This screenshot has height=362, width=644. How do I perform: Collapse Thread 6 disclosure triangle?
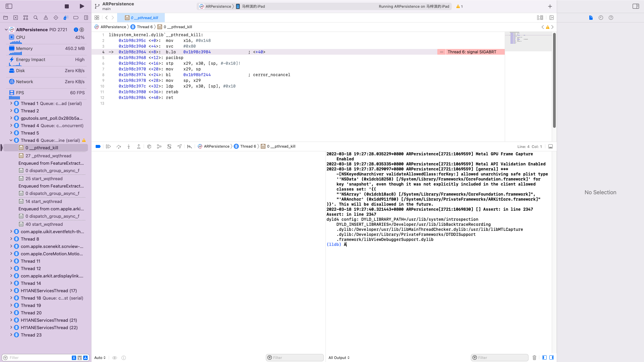pos(11,141)
